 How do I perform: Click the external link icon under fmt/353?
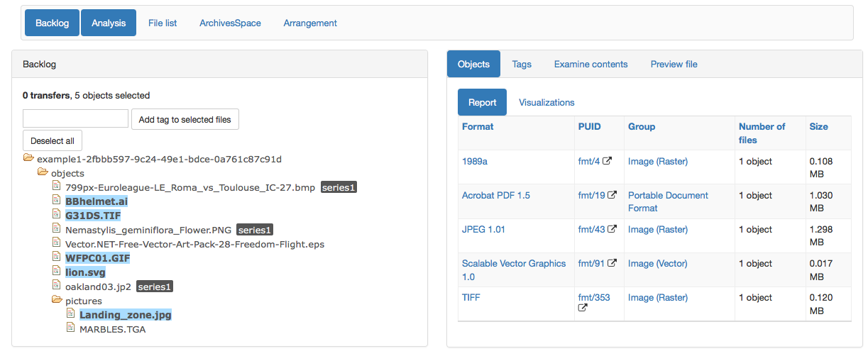tap(583, 308)
